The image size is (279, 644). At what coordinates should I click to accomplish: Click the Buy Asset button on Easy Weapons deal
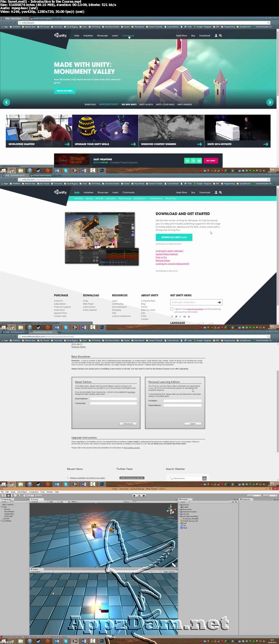[211, 161]
